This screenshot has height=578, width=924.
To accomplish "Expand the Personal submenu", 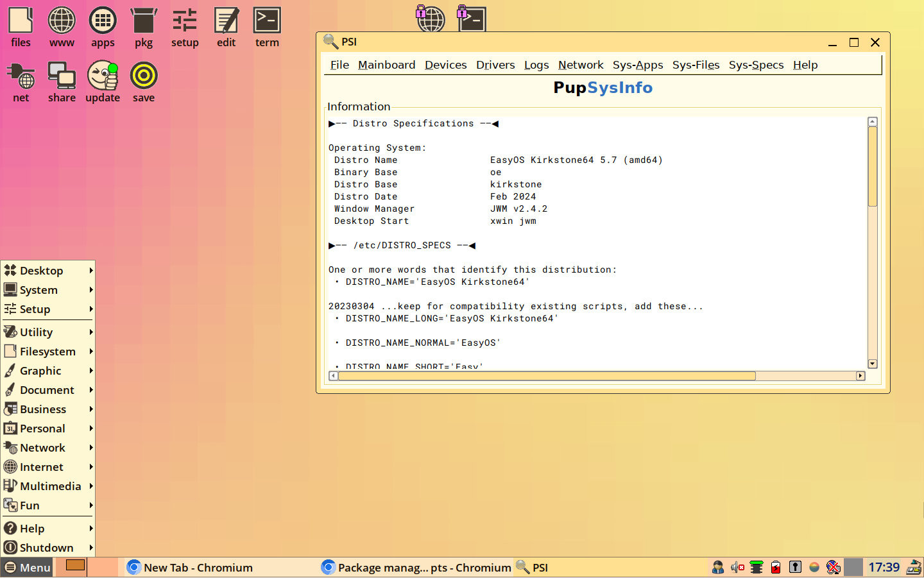I will coord(48,429).
